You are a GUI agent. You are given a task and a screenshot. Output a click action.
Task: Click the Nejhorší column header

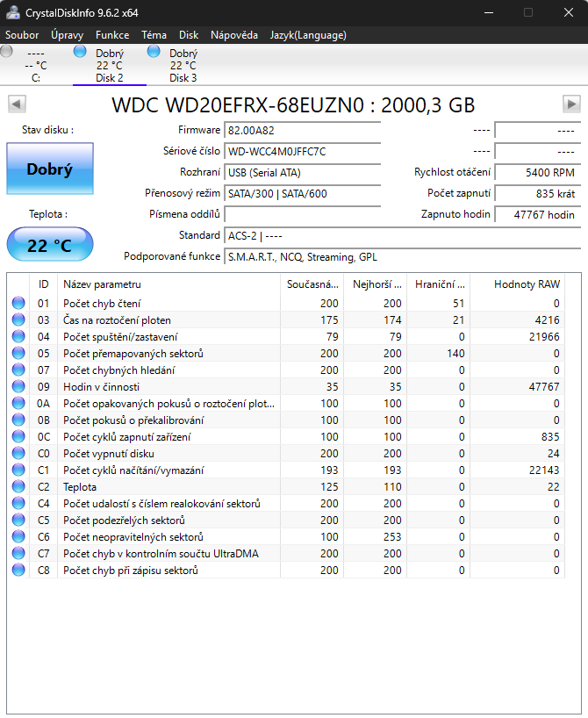pos(376,284)
